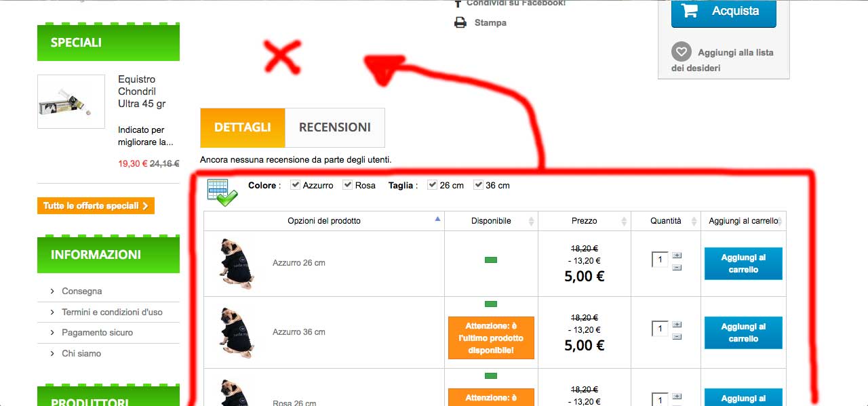Uncheck the Azzurro color checkbox
The image size is (868, 406).
tap(295, 185)
